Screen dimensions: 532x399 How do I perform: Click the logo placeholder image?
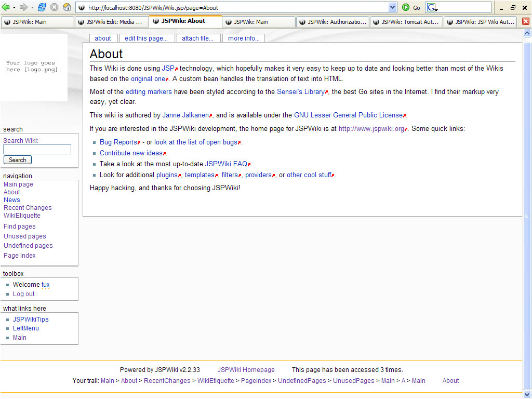tap(34, 67)
